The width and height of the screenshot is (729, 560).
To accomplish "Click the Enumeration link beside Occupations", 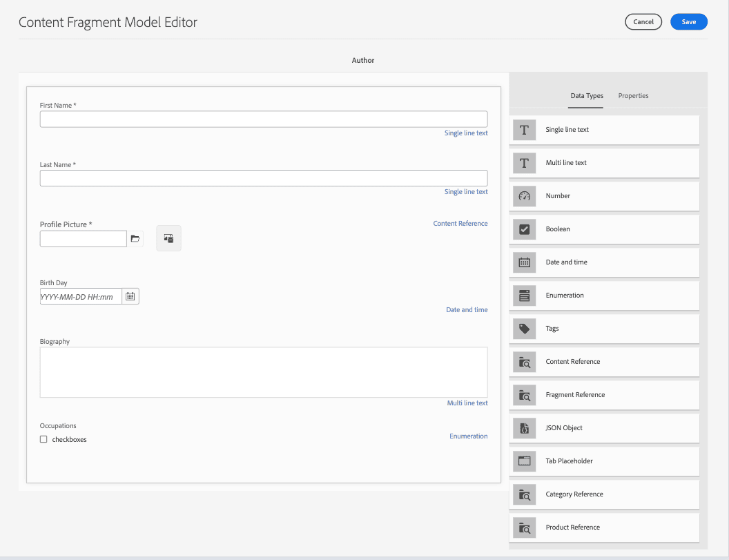I will [469, 436].
